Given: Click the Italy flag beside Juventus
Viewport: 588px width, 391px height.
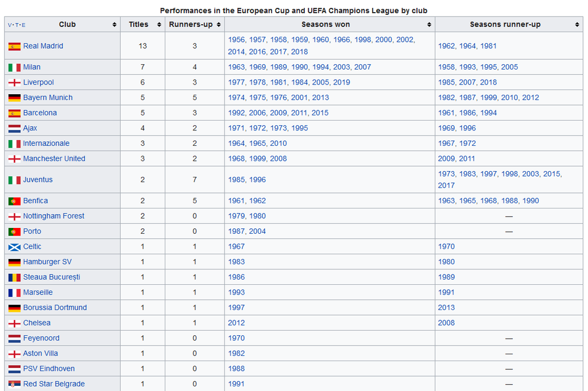Looking at the screenshot, I should [x=14, y=180].
